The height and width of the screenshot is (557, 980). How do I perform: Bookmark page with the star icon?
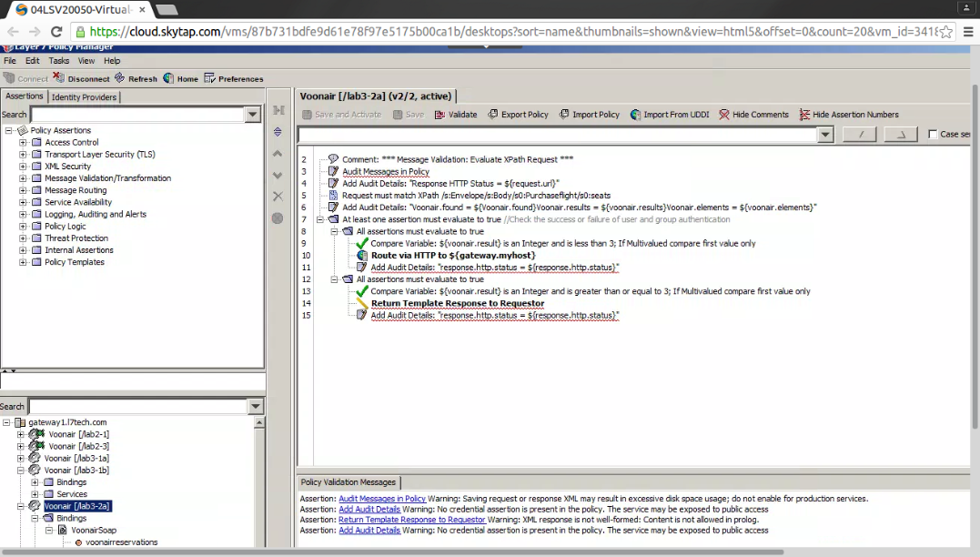point(946,32)
